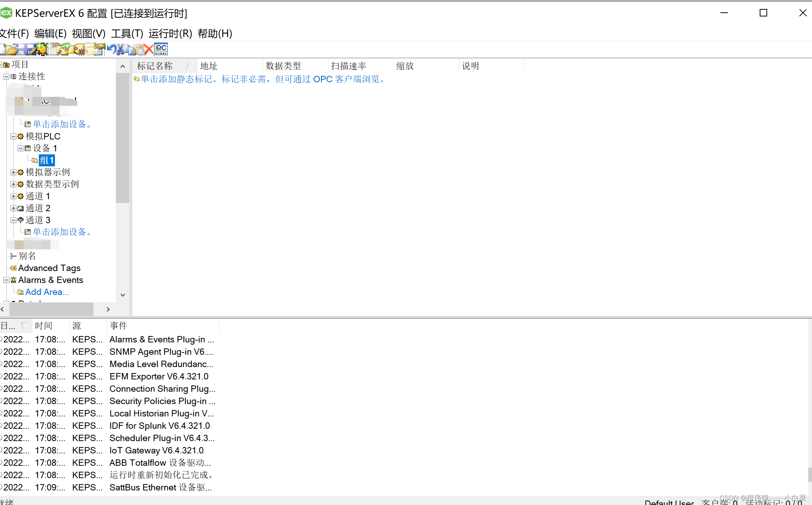Screen dimensions: 812x505
Task: Expand the 模拟PLC channel tree node
Action: tap(13, 136)
